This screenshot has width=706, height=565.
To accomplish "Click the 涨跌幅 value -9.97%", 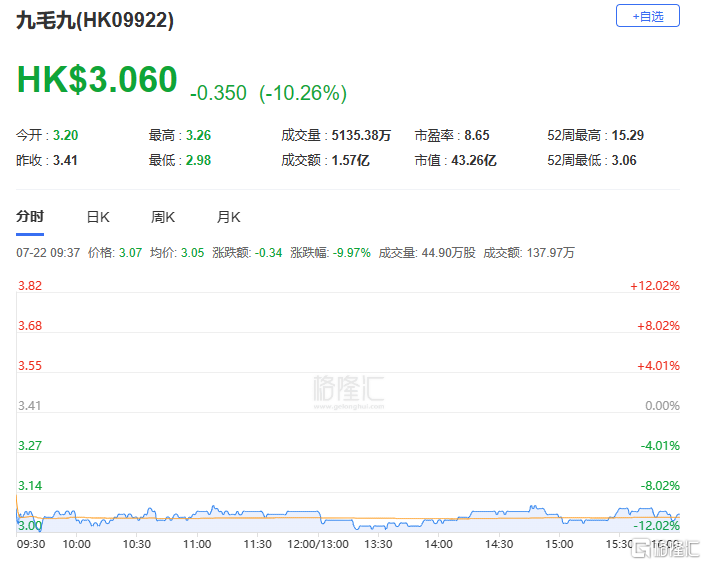I will (x=352, y=253).
